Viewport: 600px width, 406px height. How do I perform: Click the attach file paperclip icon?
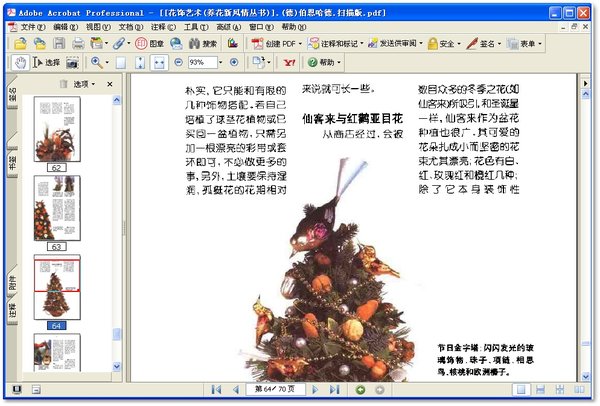tap(119, 44)
